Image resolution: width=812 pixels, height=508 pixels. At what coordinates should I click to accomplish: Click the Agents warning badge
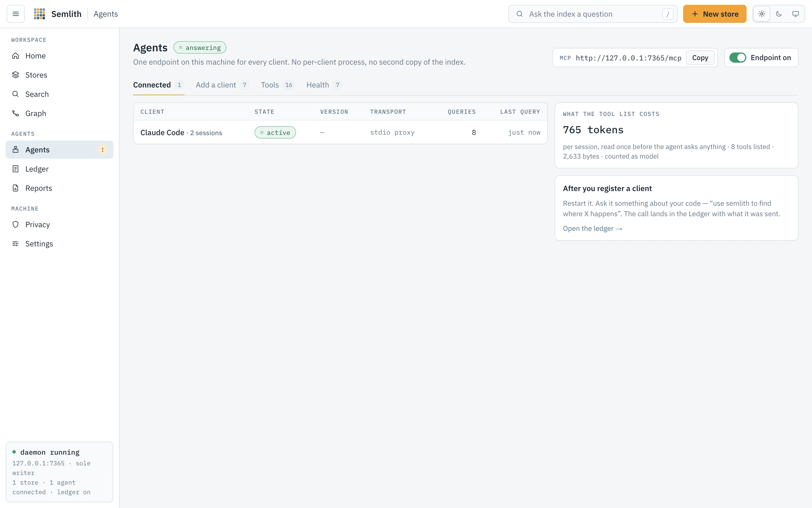[x=102, y=150]
